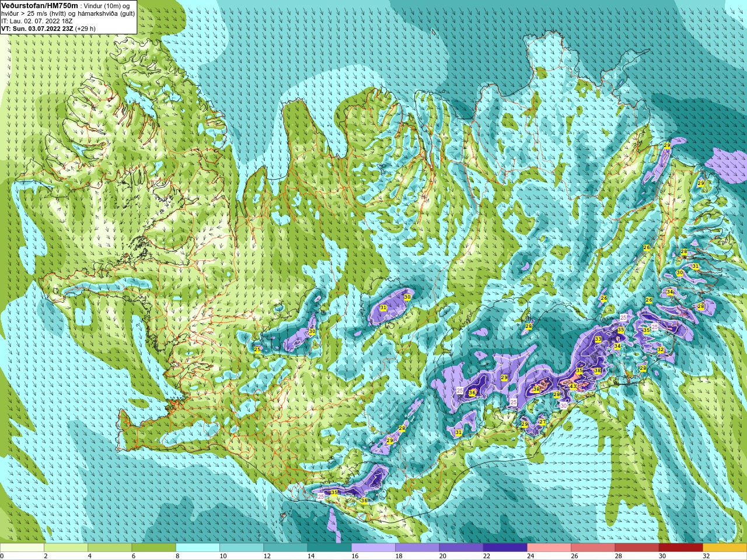The height and width of the screenshot is (560, 747).
Task: Click the legend scale tick labeled "28"
Action: pyautogui.click(x=619, y=556)
